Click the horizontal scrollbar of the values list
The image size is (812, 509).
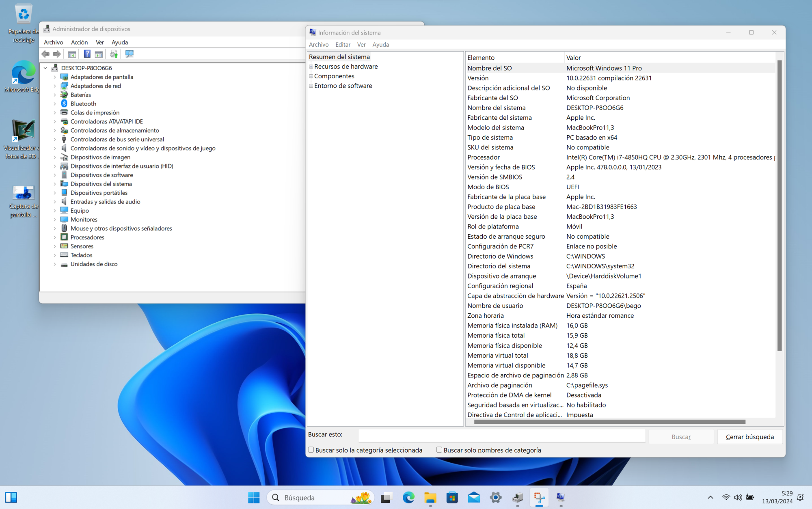pyautogui.click(x=609, y=422)
